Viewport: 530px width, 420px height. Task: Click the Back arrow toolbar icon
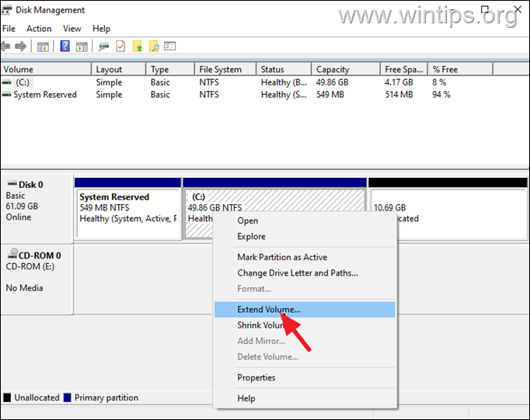click(x=5, y=46)
